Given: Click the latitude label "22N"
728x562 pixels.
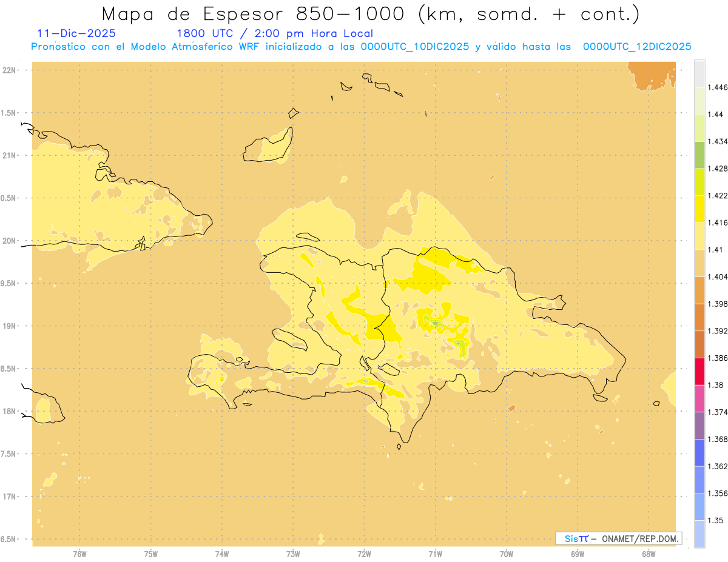Looking at the screenshot, I should [x=9, y=70].
